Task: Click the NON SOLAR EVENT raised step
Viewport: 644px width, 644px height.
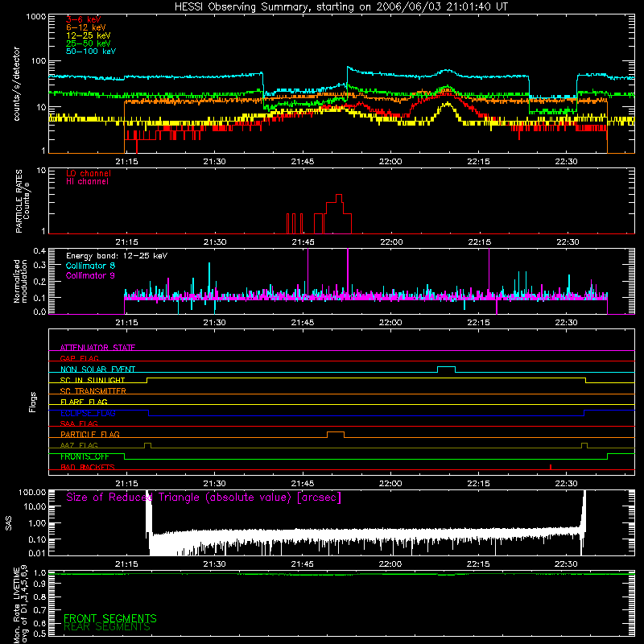Action: [x=446, y=369]
